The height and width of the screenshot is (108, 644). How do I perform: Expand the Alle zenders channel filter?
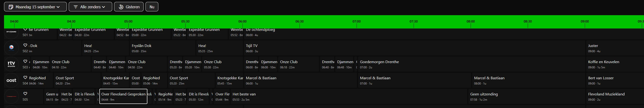[90, 7]
